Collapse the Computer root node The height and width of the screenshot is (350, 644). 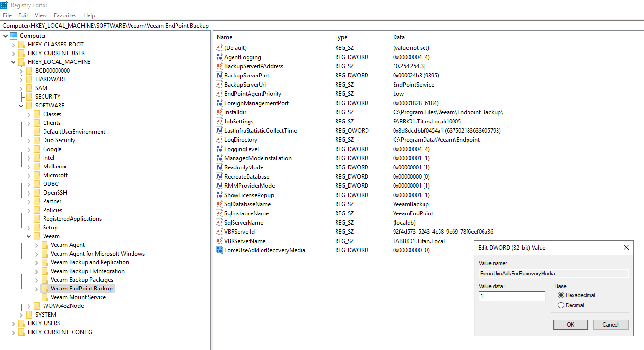(x=5, y=36)
